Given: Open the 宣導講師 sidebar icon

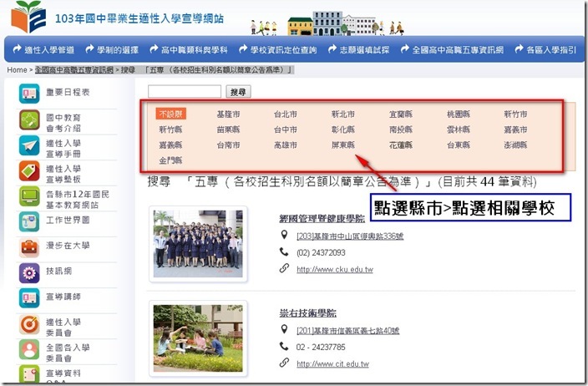Looking at the screenshot, I should (29, 298).
